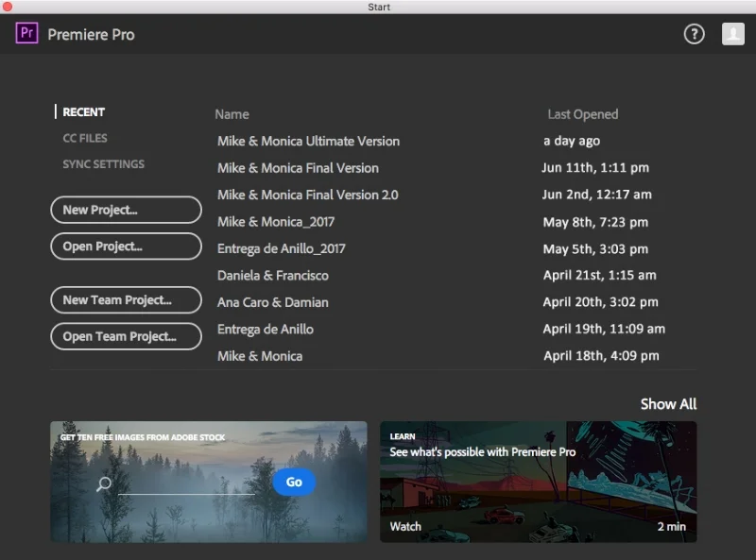Open Mike & Monica Final Version project
This screenshot has height=560, width=756.
298,168
